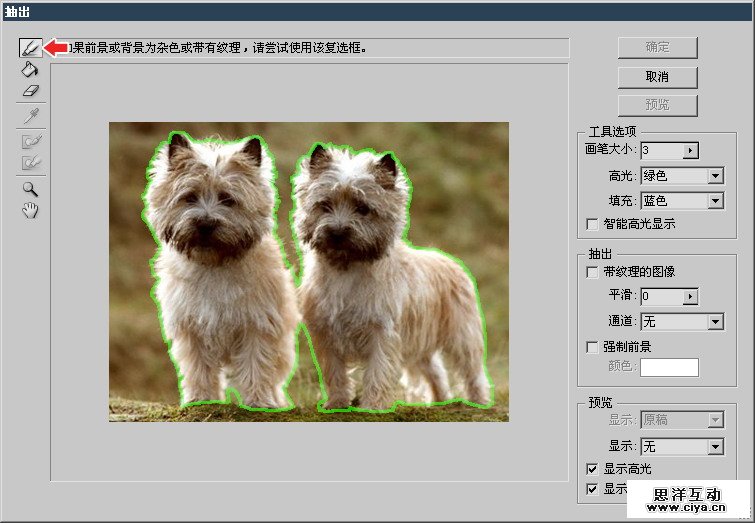
Task: Enable the 强制前景 option
Action: point(592,347)
